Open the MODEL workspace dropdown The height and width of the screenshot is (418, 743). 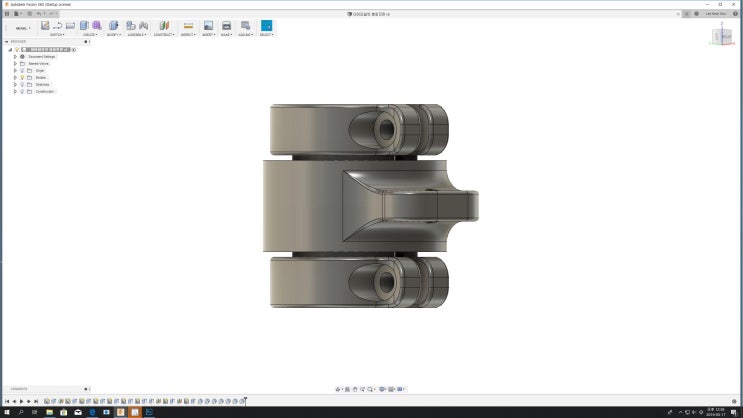[x=23, y=28]
